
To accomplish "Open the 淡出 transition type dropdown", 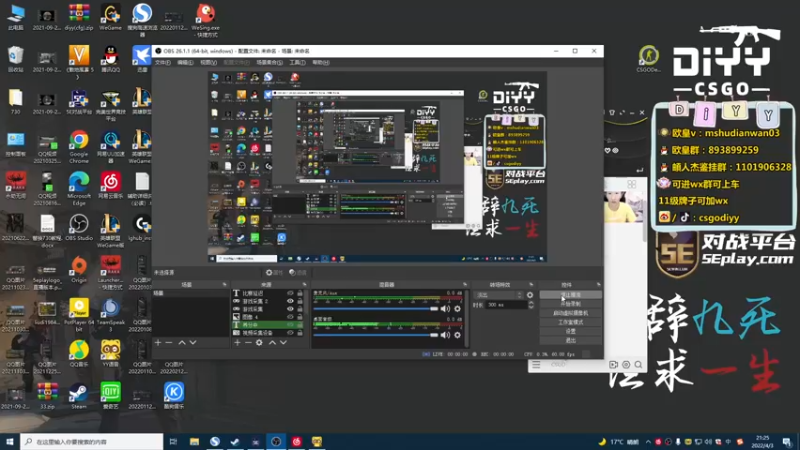I will 498,295.
